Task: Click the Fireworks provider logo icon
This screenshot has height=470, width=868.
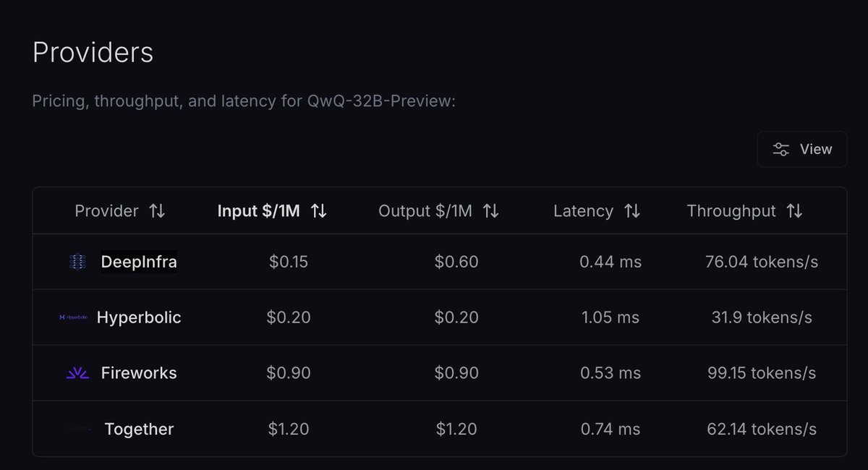Action: coord(77,373)
